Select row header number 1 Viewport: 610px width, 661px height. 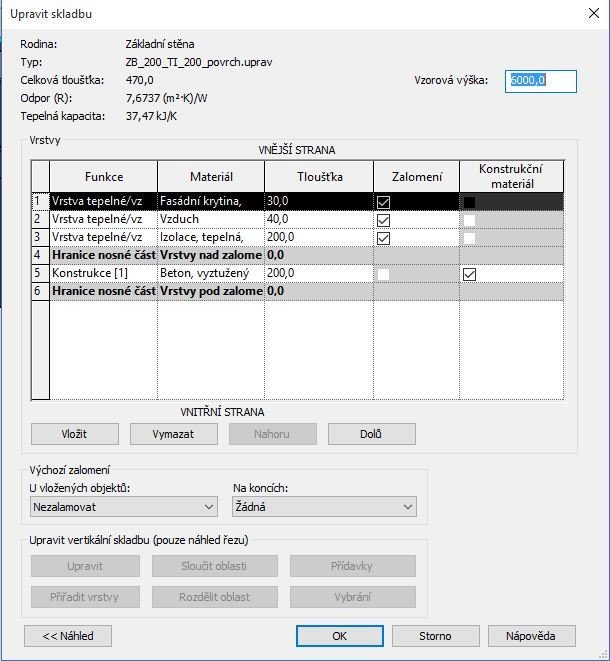40,201
